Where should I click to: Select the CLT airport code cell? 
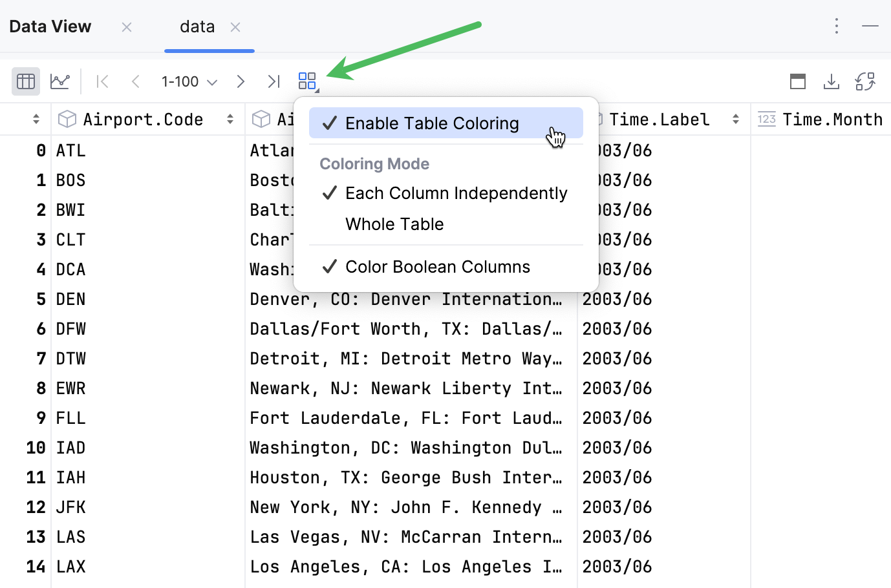148,240
